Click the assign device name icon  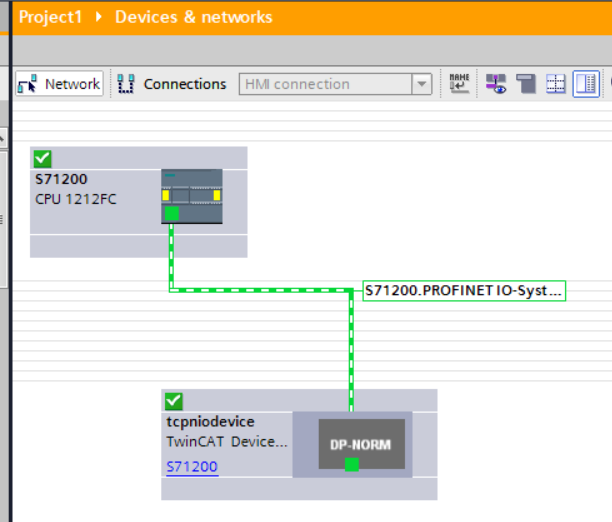(x=459, y=84)
